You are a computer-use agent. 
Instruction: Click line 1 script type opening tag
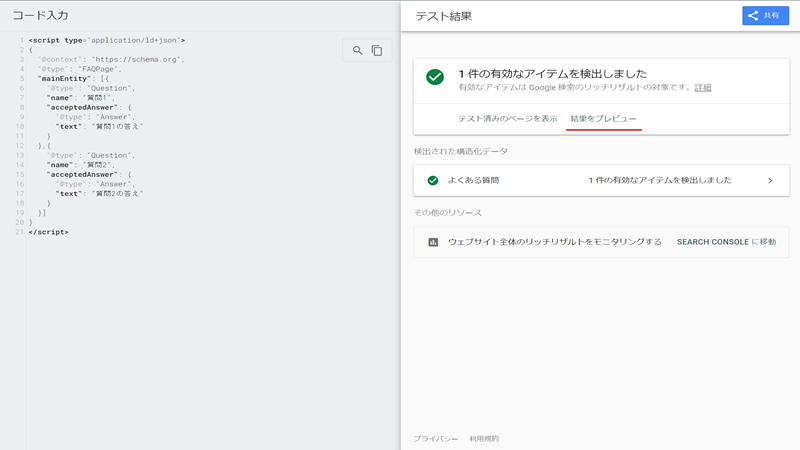click(107, 40)
